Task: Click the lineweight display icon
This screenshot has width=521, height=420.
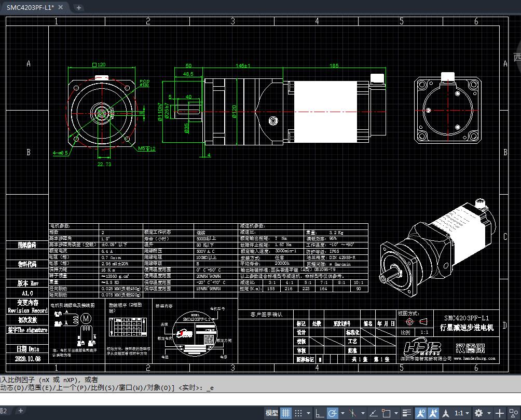Action: click(406, 413)
